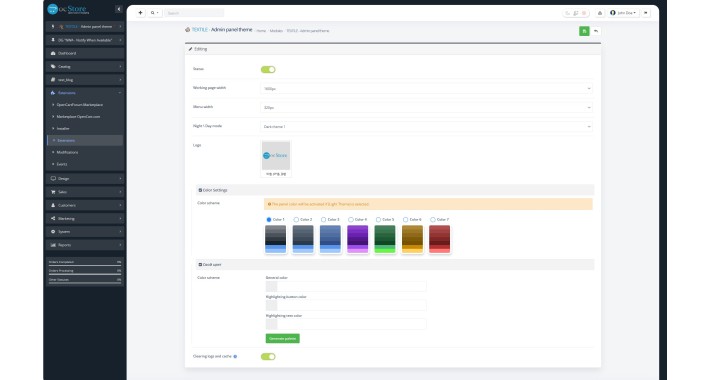This screenshot has height=380, width=710.
Task: Select the Color 3 radio button
Action: 323,220
